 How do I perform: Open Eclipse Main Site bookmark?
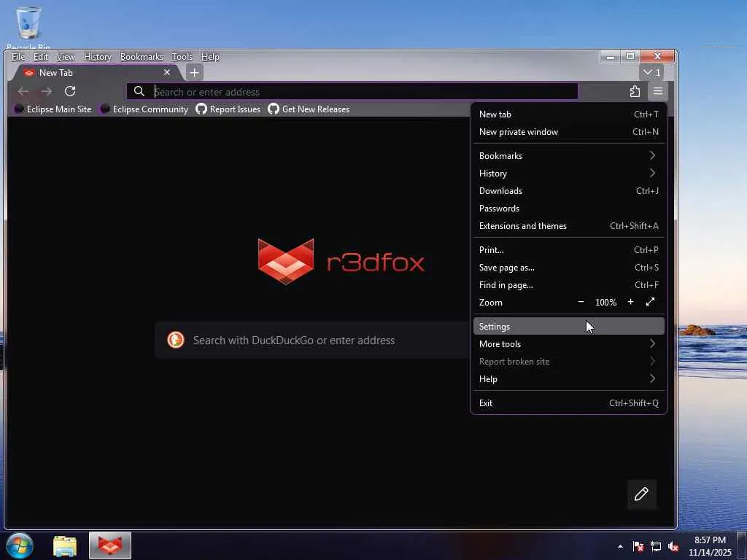pyautogui.click(x=53, y=109)
